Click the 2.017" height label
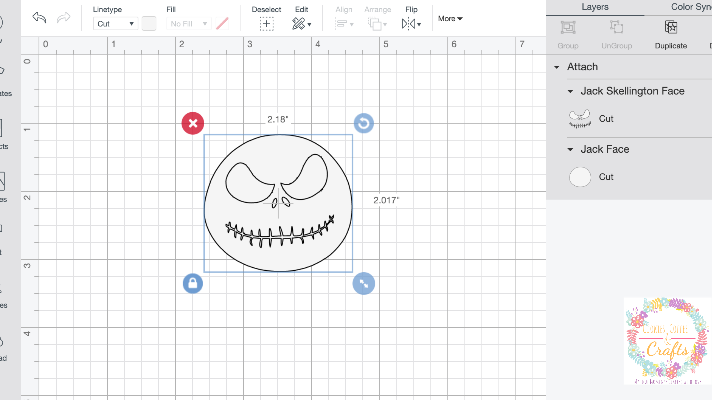The image size is (712, 400). [386, 200]
